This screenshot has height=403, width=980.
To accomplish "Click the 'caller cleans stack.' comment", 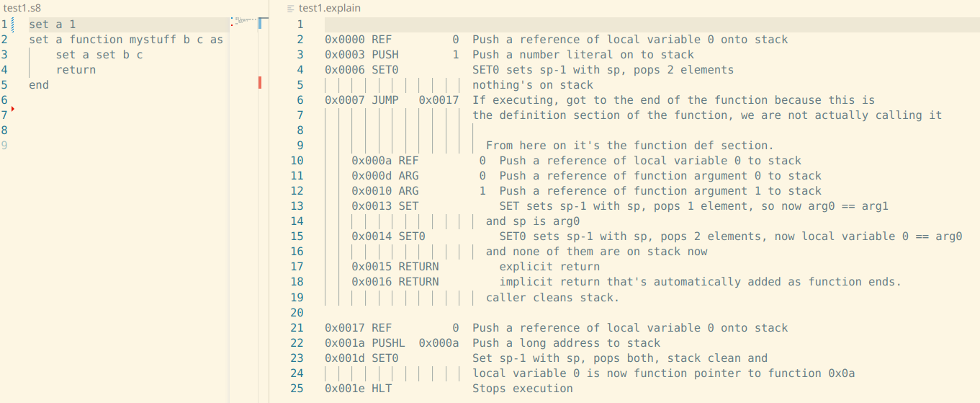I will tap(553, 297).
